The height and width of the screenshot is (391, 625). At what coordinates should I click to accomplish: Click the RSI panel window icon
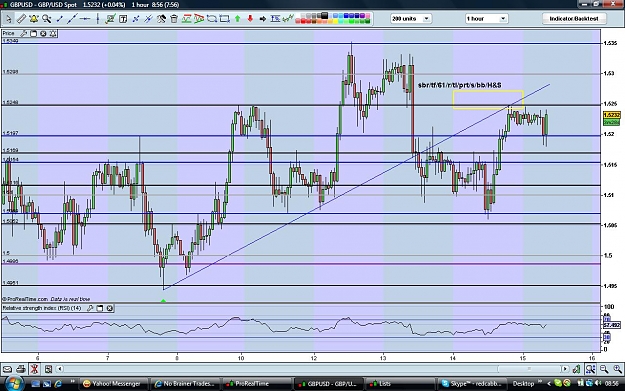[100, 308]
